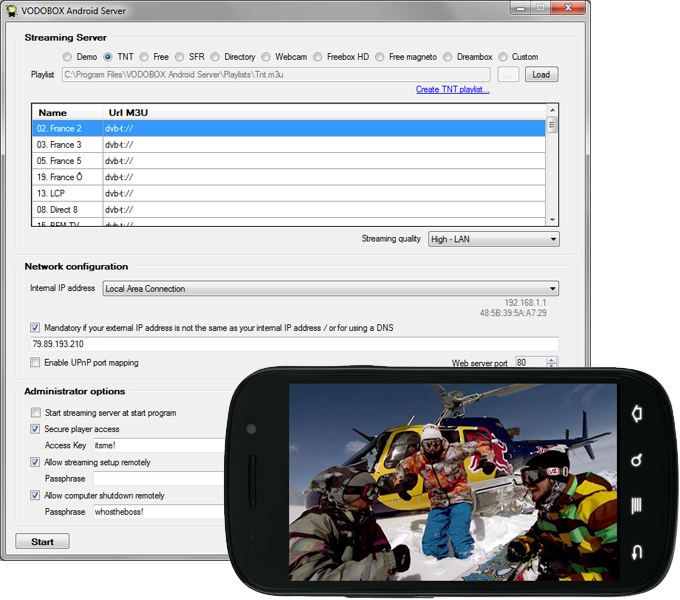680x600 pixels.
Task: Click the shutdown Passphrase field with whostheboss!
Action: click(158, 512)
